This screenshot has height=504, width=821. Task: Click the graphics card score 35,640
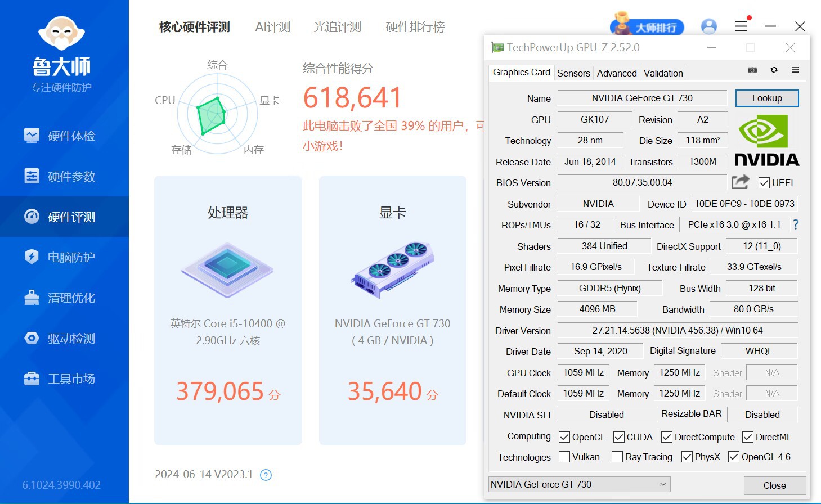(x=385, y=391)
